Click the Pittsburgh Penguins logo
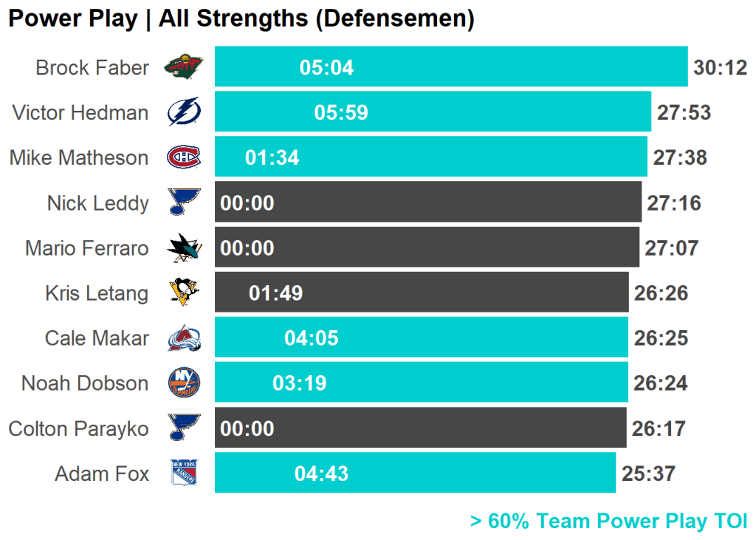Viewport: 756px width, 540px height. [182, 293]
